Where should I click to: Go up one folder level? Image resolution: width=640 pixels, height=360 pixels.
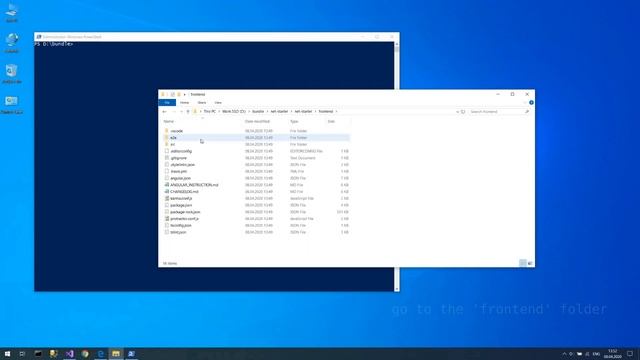[x=188, y=111]
